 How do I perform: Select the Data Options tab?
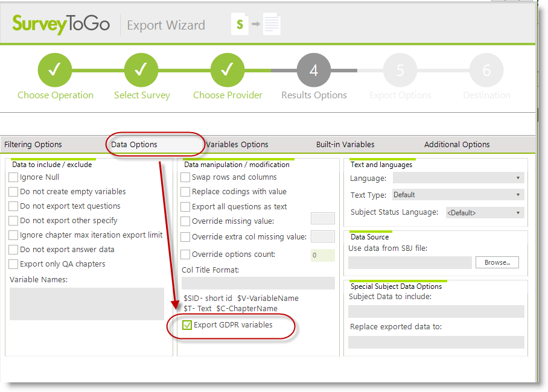pos(134,144)
